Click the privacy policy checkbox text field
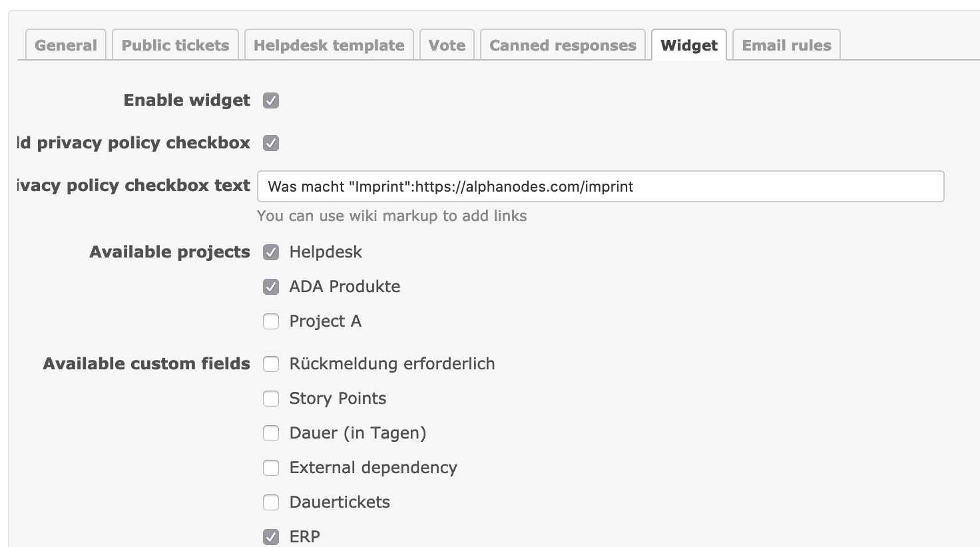This screenshot has height=547, width=980. (600, 186)
